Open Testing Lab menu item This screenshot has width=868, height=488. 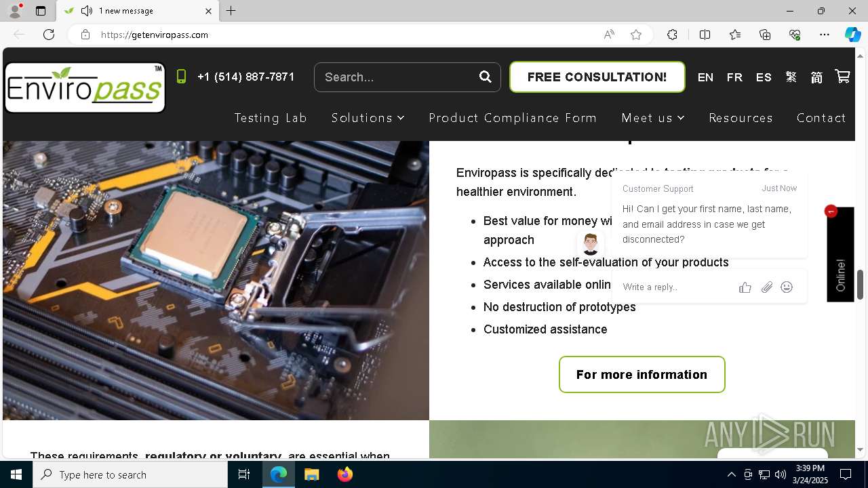[x=271, y=118]
